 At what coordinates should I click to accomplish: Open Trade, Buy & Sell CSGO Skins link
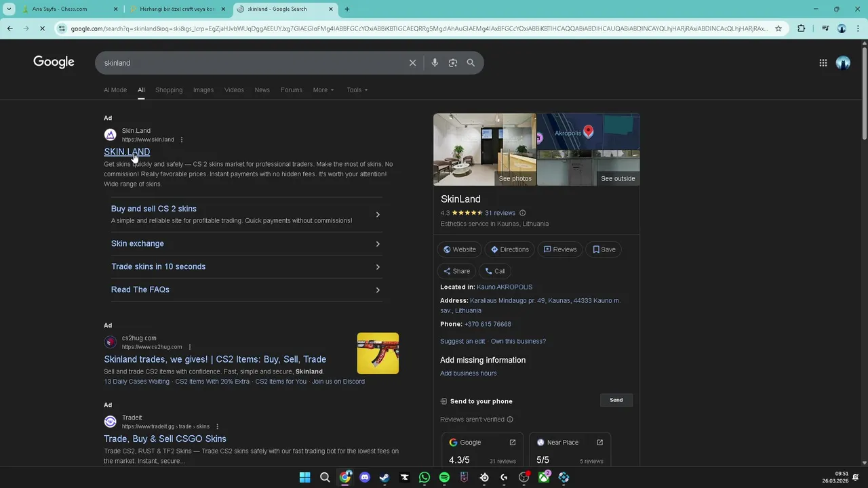click(165, 439)
